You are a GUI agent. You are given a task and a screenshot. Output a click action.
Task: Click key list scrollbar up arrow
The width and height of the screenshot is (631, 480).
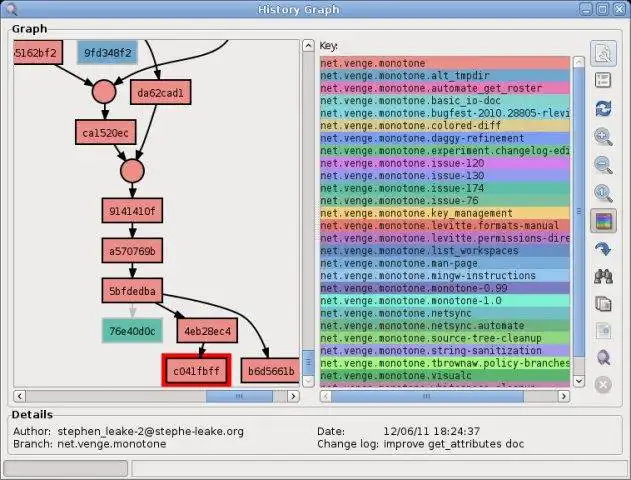click(579, 62)
